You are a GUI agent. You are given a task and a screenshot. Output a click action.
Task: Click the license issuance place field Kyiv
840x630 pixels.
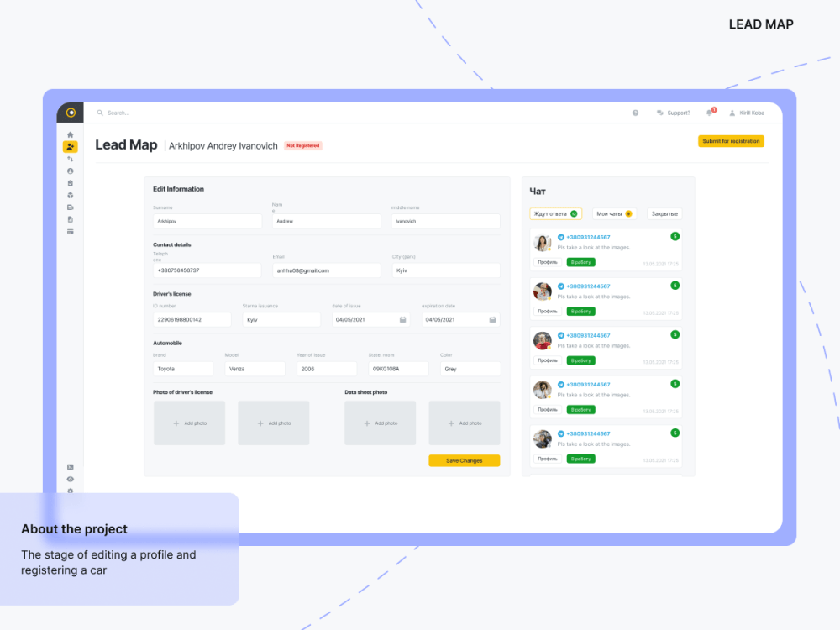pyautogui.click(x=281, y=320)
